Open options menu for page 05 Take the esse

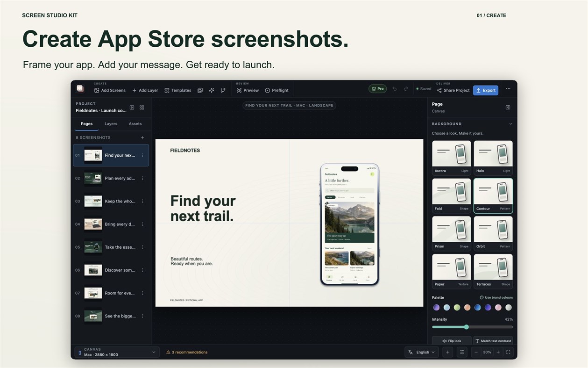point(142,247)
